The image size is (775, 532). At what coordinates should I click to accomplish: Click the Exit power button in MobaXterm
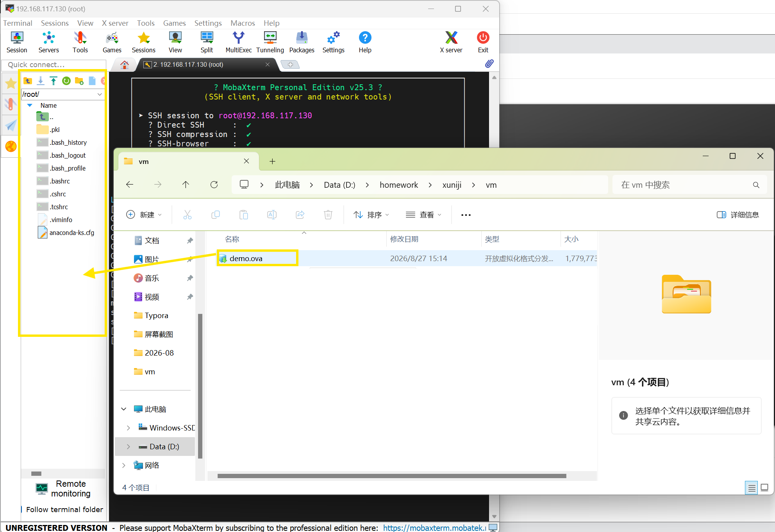tap(483, 42)
